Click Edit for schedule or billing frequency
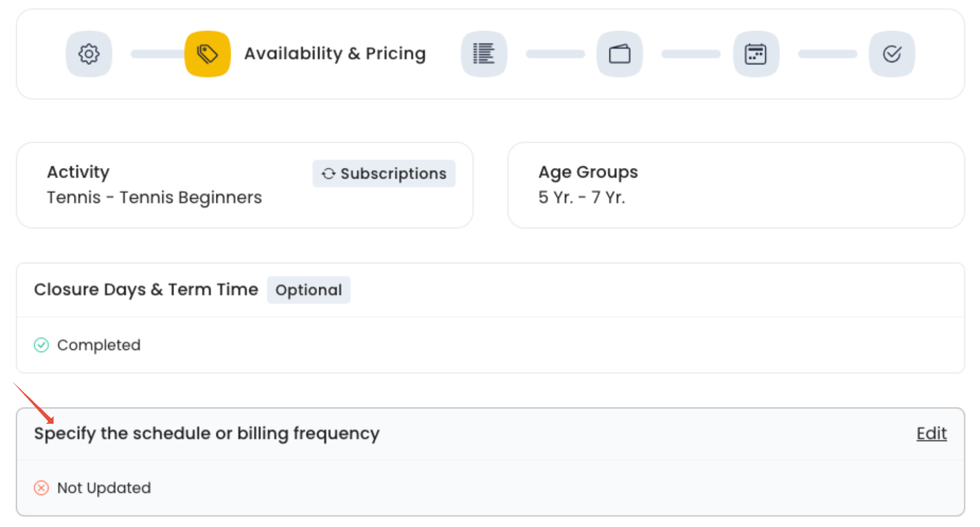Image resolution: width=980 pixels, height=527 pixels. point(931,433)
